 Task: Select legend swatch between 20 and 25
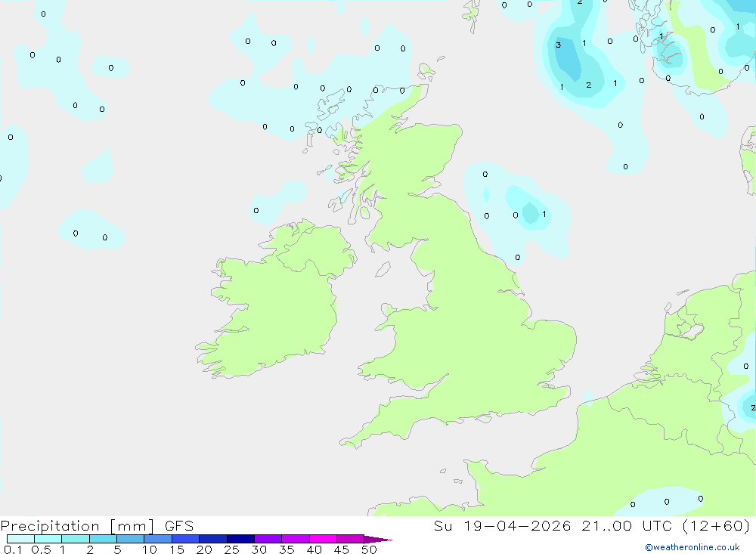coord(213,539)
